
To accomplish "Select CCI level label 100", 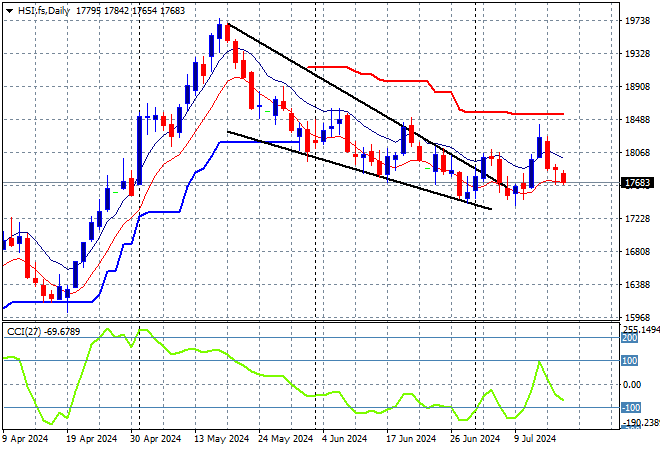I will (630, 361).
